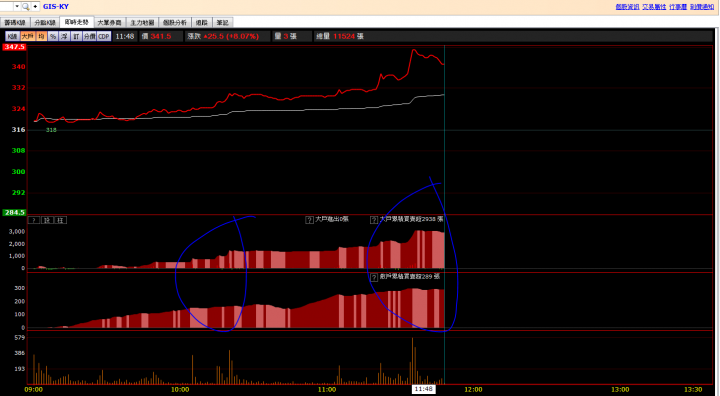Click the 11:48 time marker on time axis
The height and width of the screenshot is (396, 720).
(423, 389)
